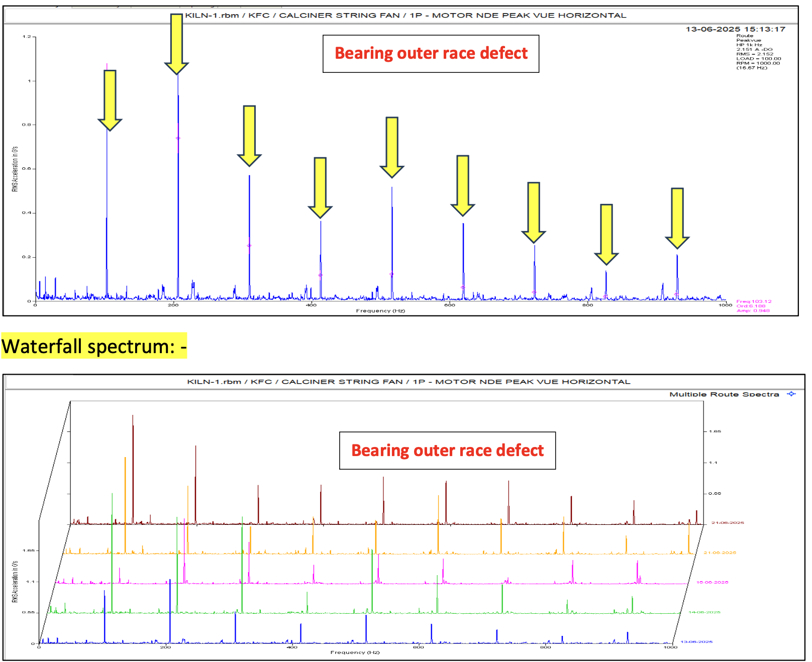Click the cursor readout "Amp: 0.948"
Screen dimensions: 812x662
753,310
